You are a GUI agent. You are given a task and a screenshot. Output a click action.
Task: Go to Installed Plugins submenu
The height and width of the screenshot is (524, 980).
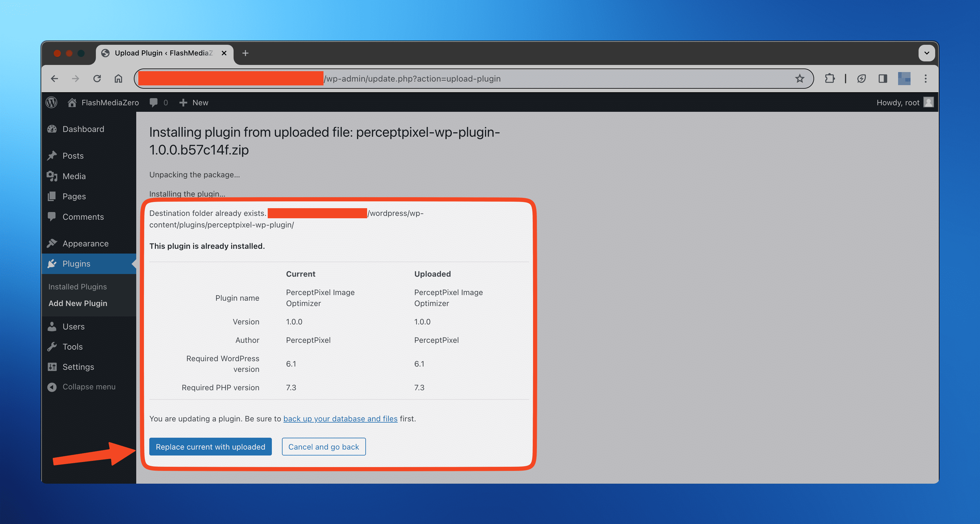[77, 287]
